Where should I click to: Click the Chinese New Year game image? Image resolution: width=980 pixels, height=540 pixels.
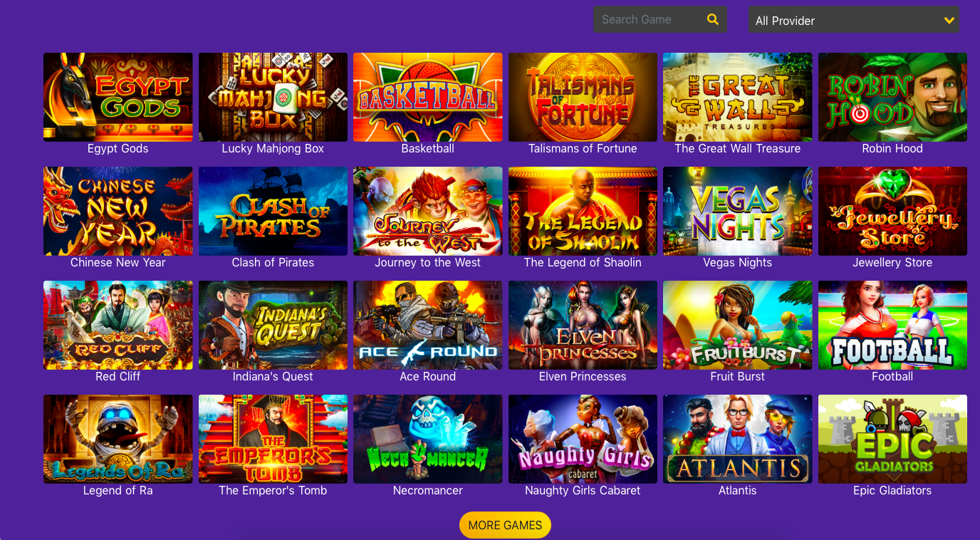click(118, 211)
